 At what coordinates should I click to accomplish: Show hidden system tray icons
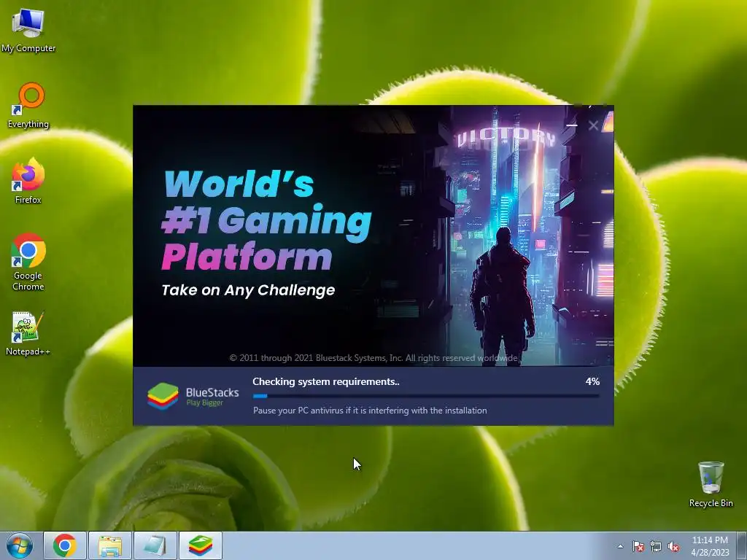click(x=620, y=546)
